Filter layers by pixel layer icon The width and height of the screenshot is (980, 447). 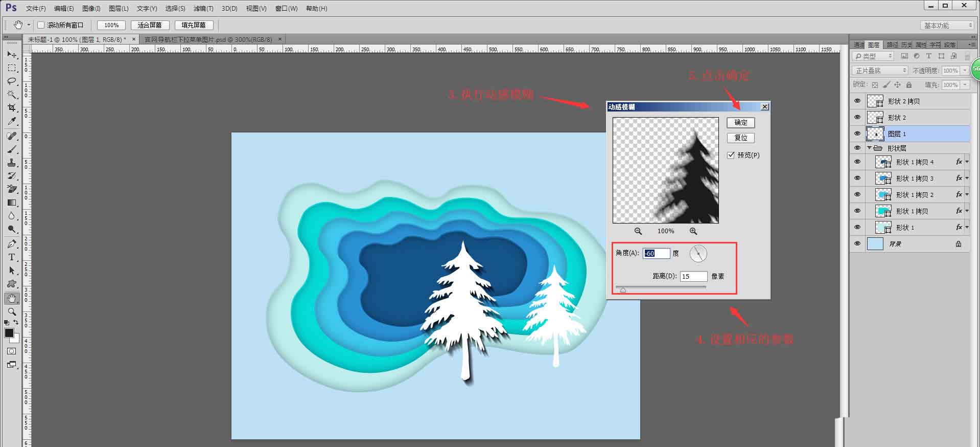pos(904,56)
